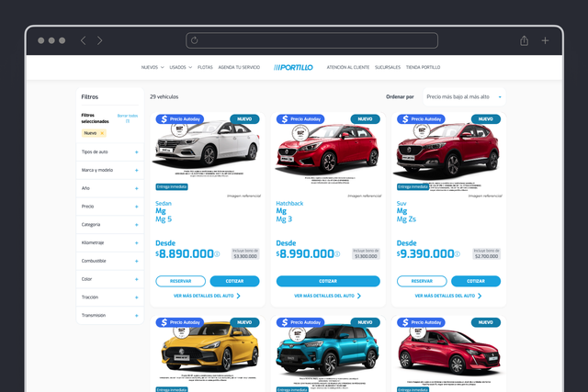
Task: Open Ver más detalles for Mg Zs
Action: coord(448,296)
